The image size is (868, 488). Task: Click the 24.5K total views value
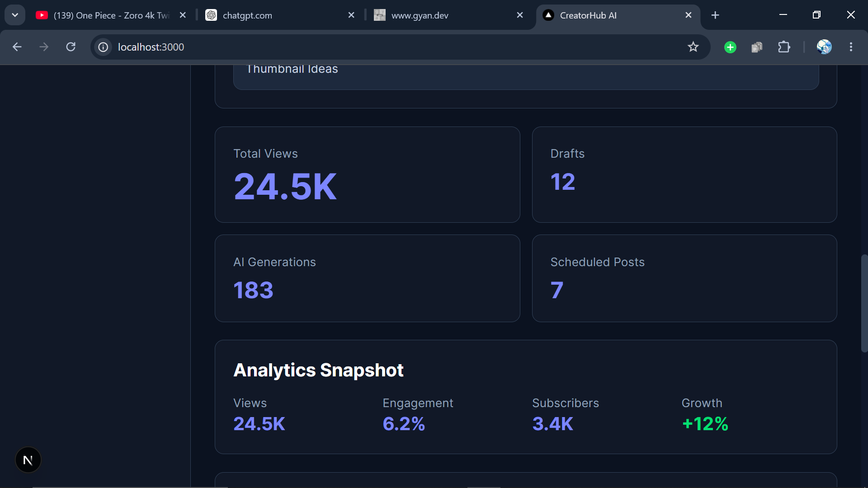[285, 187]
